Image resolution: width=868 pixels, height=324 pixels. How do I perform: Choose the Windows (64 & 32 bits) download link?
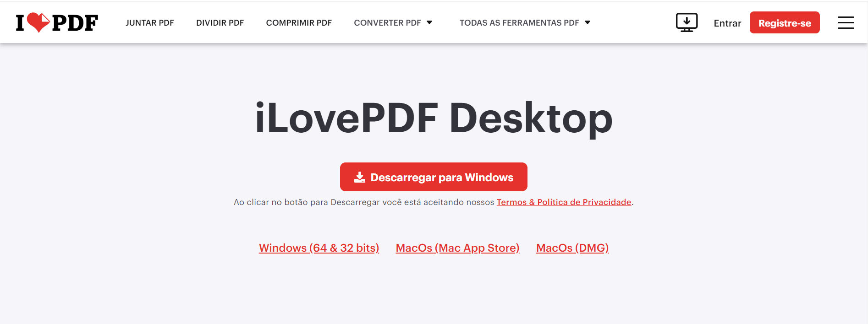click(319, 248)
